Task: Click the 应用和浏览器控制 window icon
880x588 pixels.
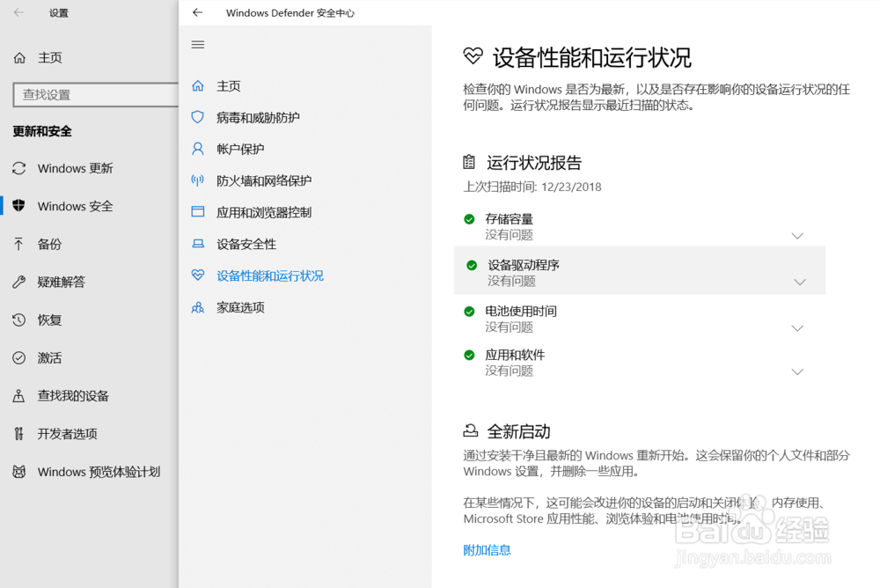Action: pos(197,212)
